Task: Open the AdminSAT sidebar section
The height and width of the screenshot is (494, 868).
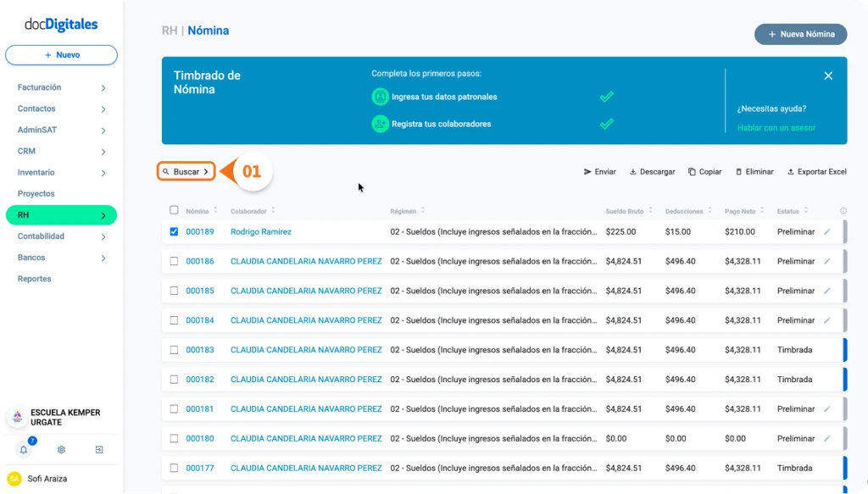Action: [x=37, y=130]
